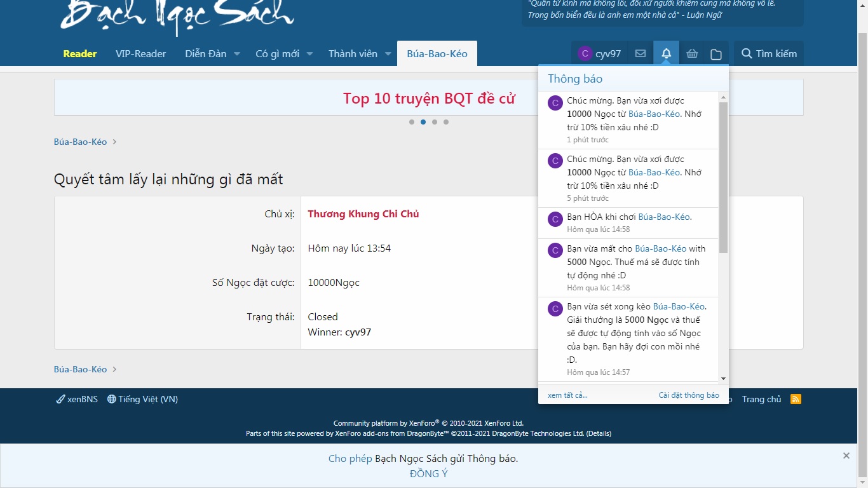Open Cài đặt thông báo settings link
868x488 pixels.
pos(689,395)
